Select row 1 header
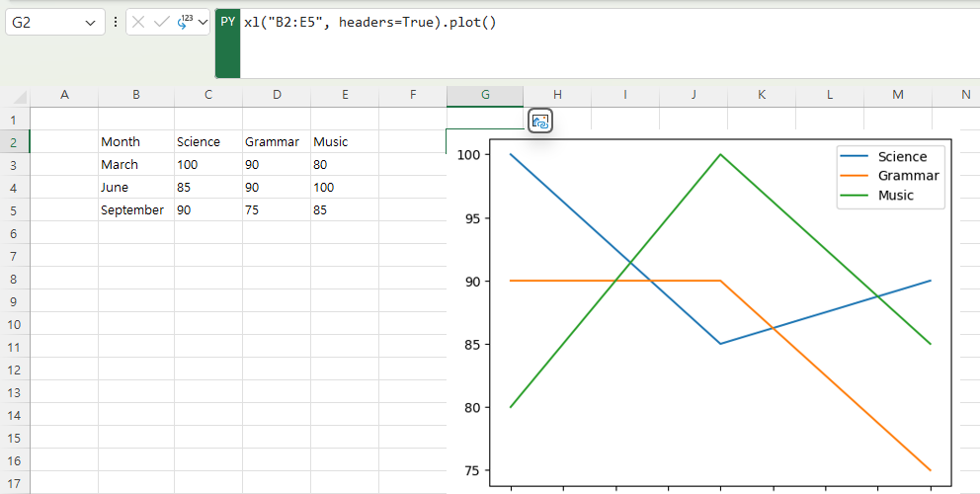This screenshot has width=980, height=494. coord(15,119)
